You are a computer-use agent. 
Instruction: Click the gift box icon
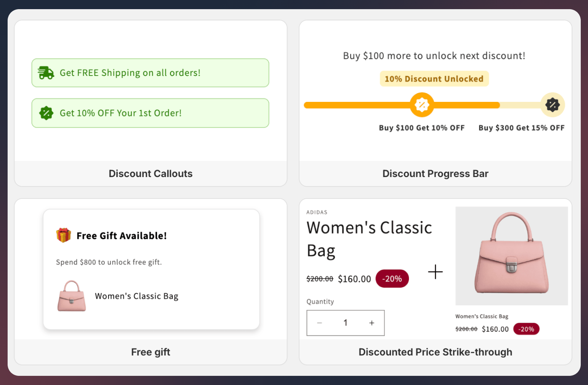64,235
